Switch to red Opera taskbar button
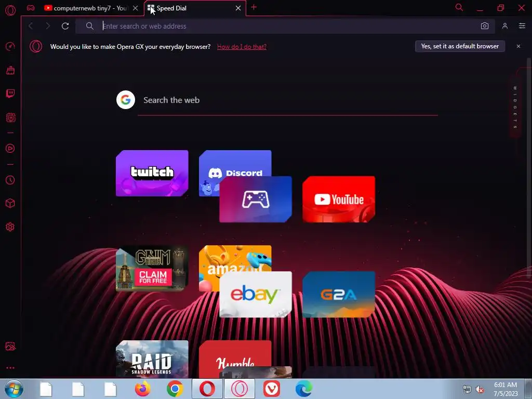The image size is (532, 399). coord(207,389)
